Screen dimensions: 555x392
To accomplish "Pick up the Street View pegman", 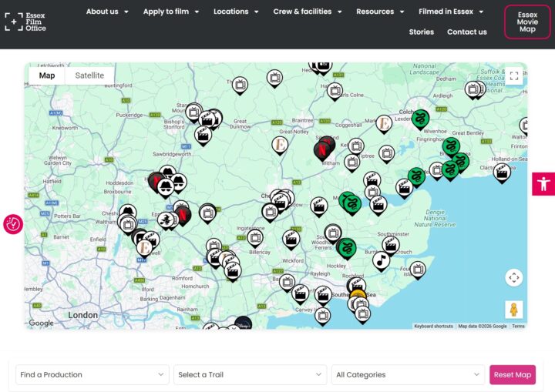I will [x=514, y=310].
